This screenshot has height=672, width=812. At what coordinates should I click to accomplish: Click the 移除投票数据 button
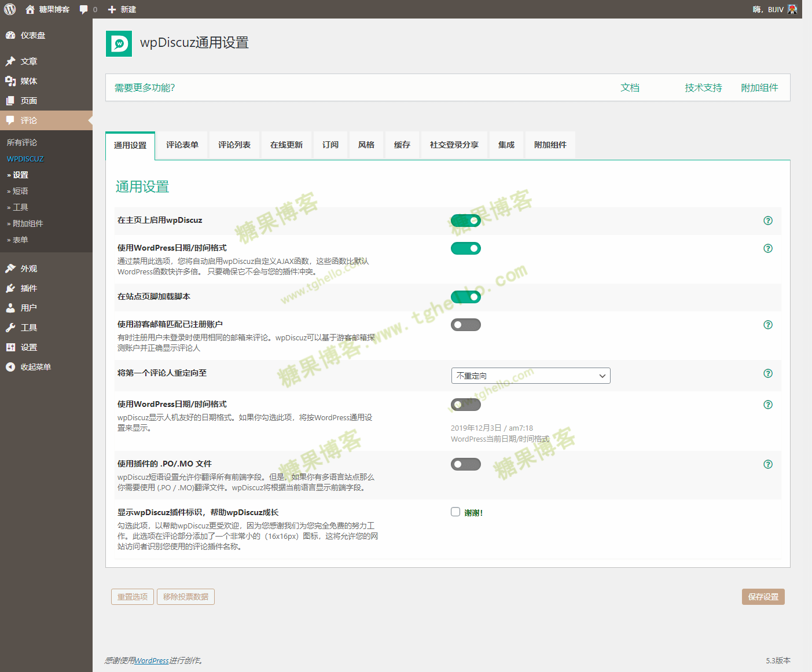186,597
